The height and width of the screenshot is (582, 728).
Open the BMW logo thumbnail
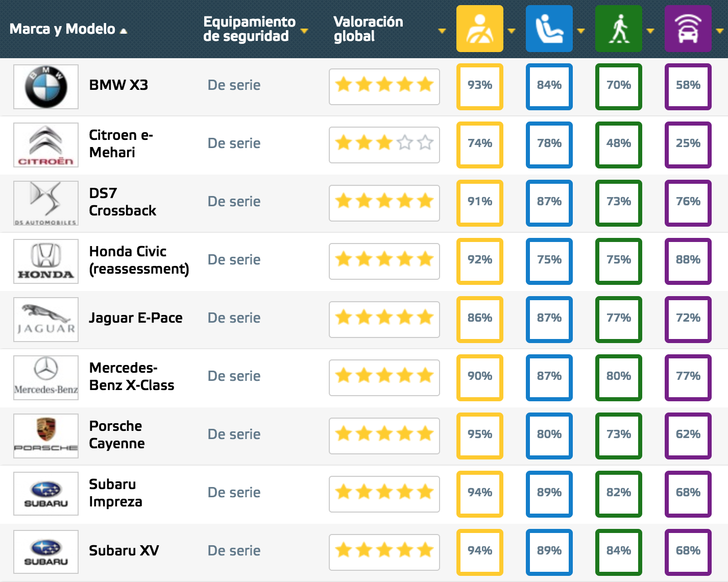pos(46,87)
